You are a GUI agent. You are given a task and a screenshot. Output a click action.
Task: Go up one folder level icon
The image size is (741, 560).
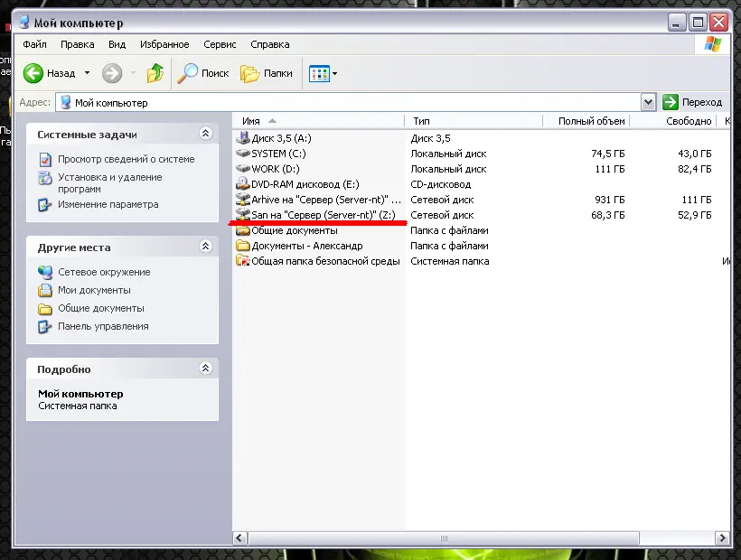155,73
